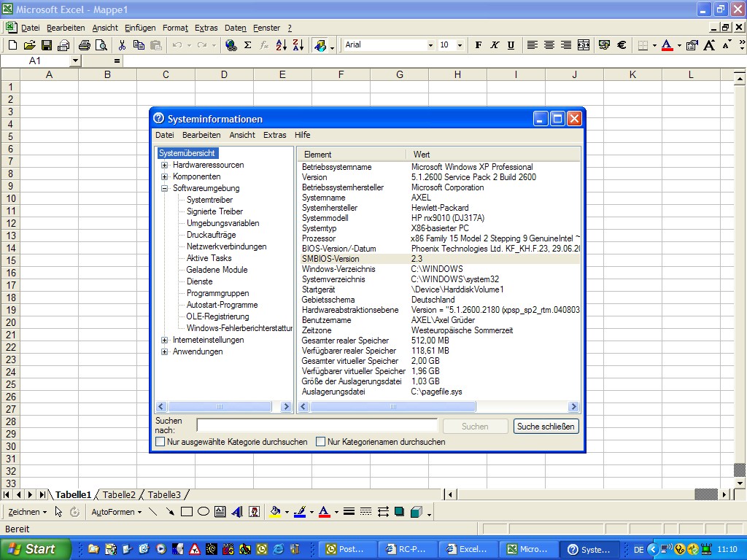Click the 'Suchen nach' search input field

(x=317, y=426)
